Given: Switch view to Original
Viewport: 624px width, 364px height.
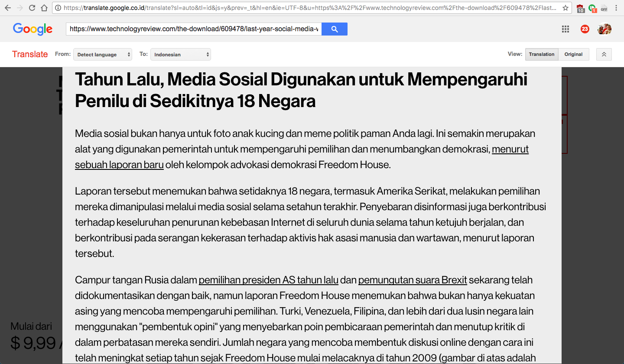Looking at the screenshot, I should 573,54.
